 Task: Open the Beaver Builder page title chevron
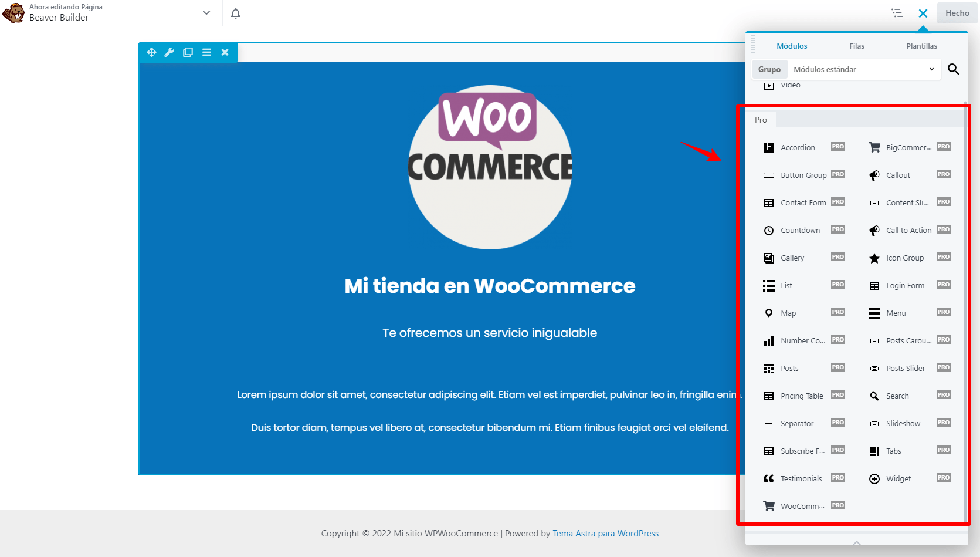206,12
